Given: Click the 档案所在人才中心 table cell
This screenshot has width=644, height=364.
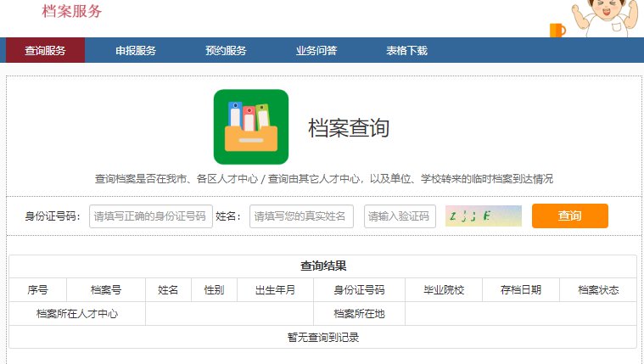Looking at the screenshot, I should click(77, 314).
